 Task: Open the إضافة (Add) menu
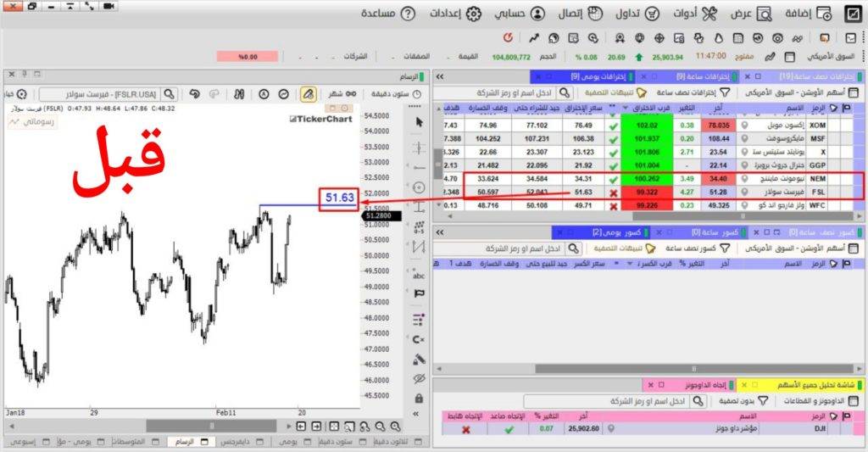[808, 14]
